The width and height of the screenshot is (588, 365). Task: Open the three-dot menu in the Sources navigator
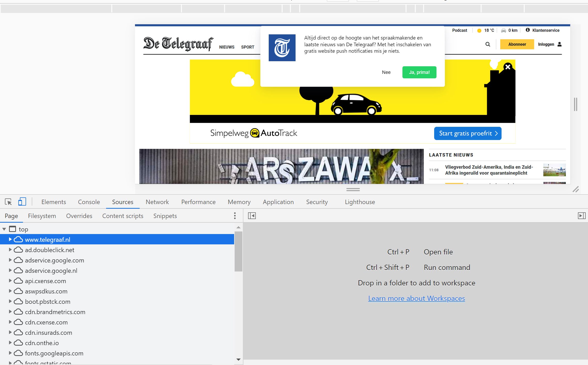(235, 216)
